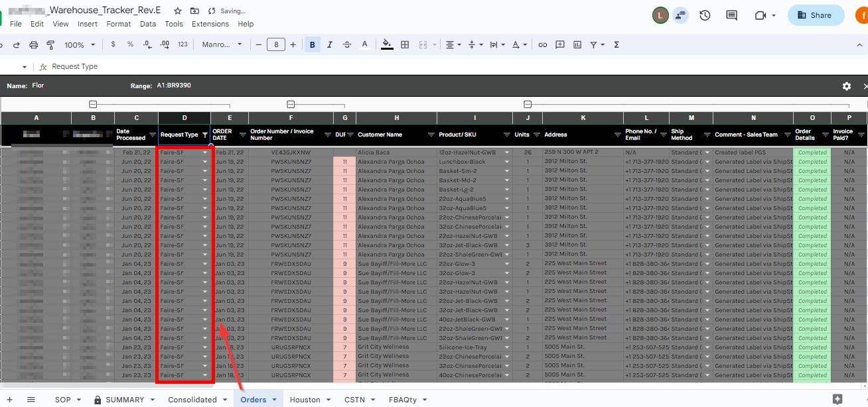Open text wrapping dropdown
The image size is (868, 407).
click(497, 44)
